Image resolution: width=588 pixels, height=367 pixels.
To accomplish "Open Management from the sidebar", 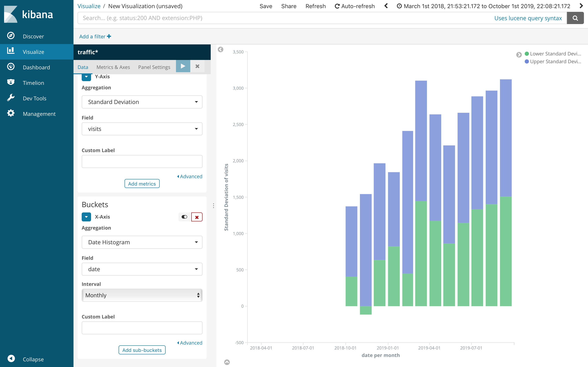I will (39, 114).
